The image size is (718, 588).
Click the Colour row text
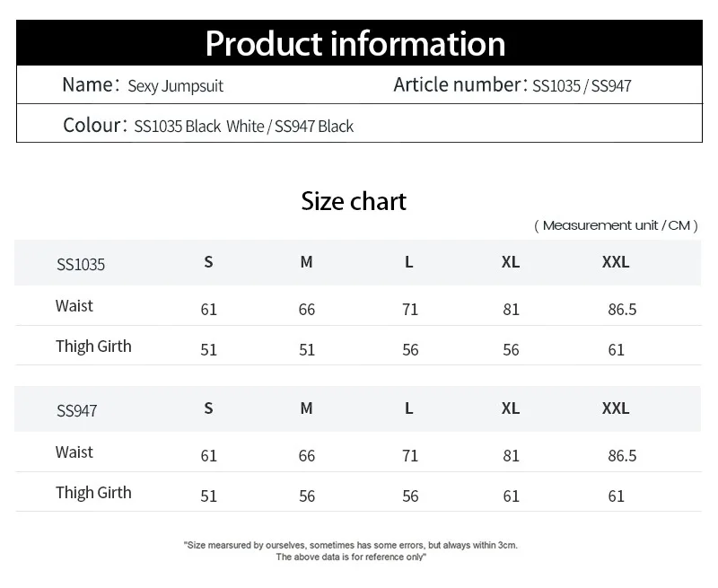coord(208,126)
